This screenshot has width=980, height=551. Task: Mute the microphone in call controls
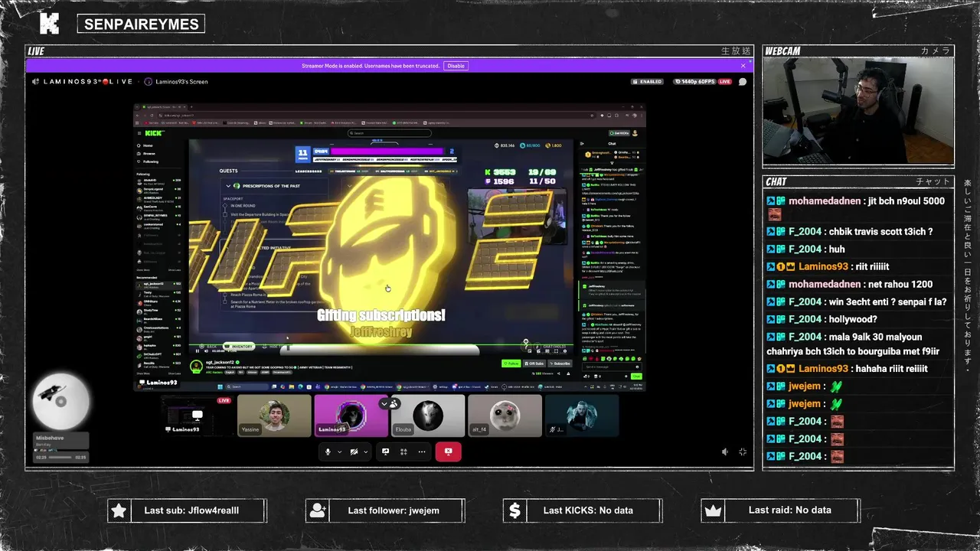tap(328, 452)
